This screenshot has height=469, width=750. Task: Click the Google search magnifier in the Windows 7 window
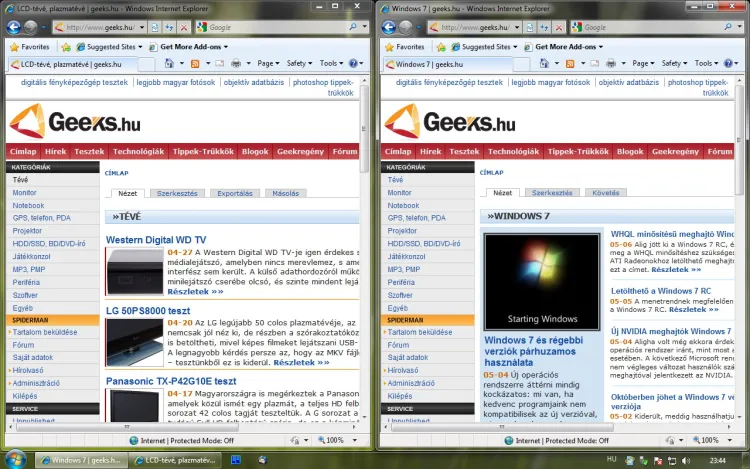coord(726,27)
